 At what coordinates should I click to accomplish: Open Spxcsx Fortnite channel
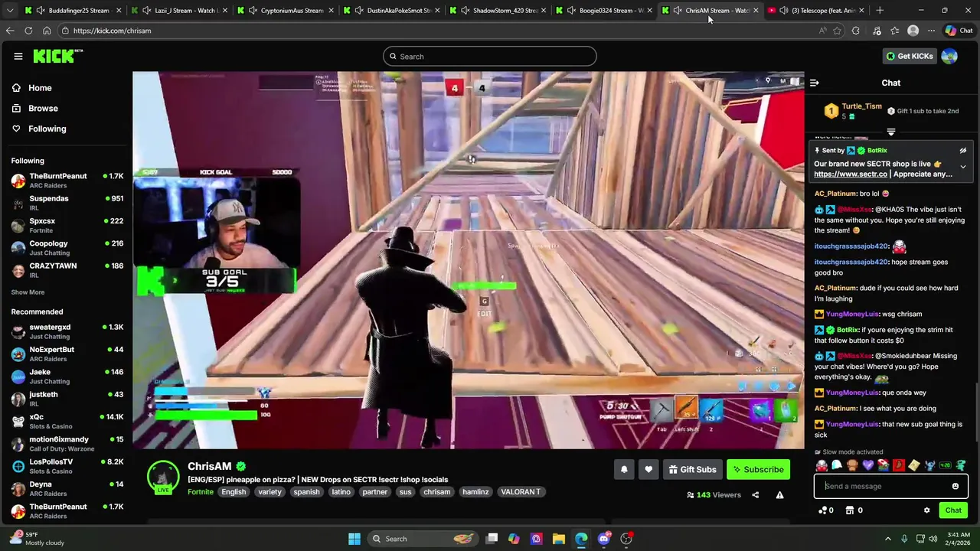click(x=67, y=225)
